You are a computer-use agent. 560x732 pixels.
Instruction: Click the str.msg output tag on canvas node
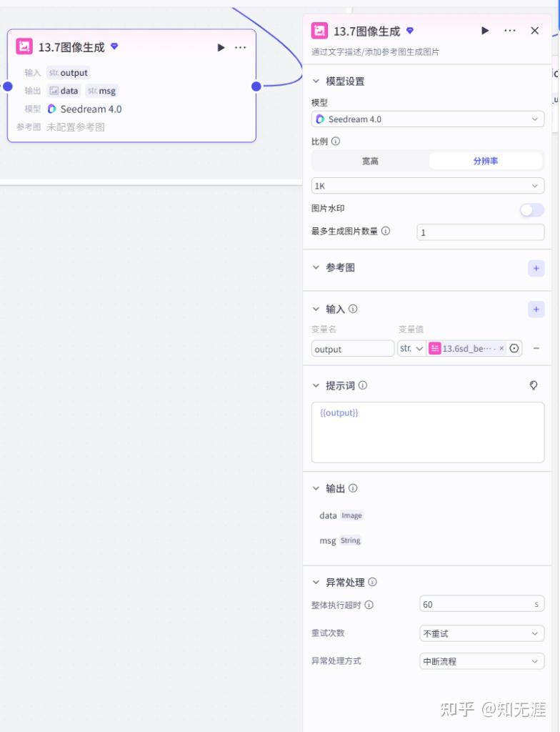click(101, 91)
